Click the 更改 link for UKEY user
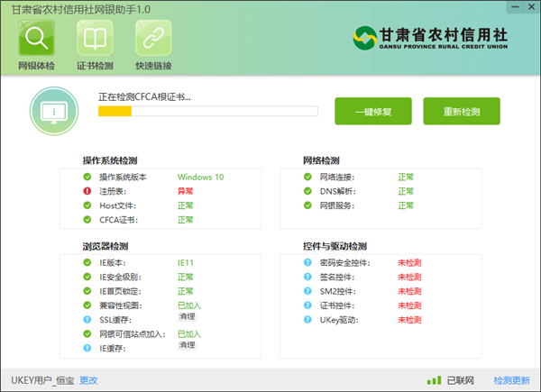Image resolution: width=541 pixels, height=392 pixels. (x=88, y=380)
